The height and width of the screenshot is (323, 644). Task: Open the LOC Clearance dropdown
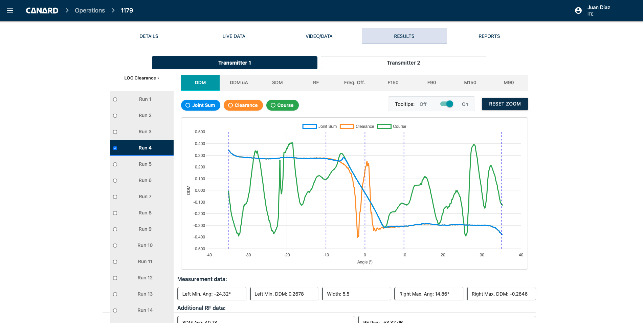(141, 78)
